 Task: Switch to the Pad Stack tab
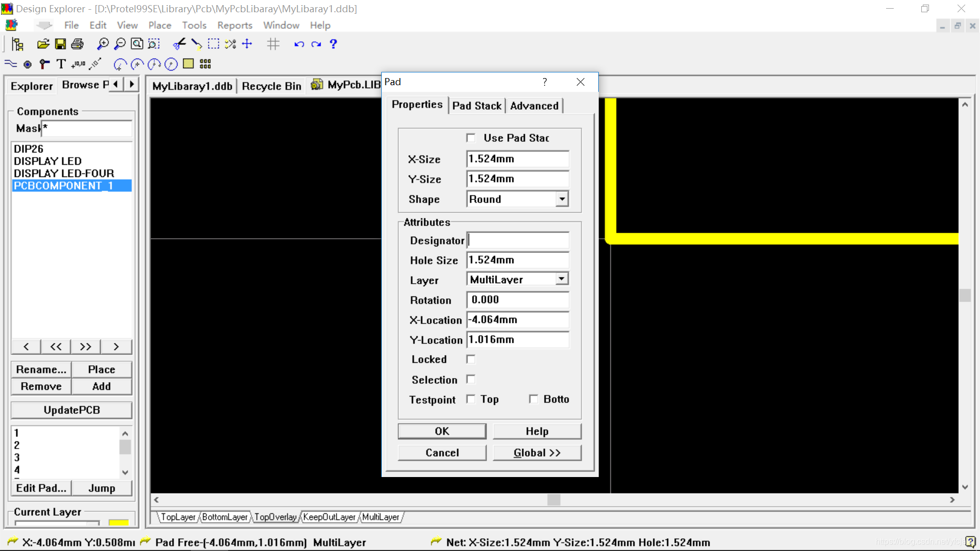pos(477,106)
